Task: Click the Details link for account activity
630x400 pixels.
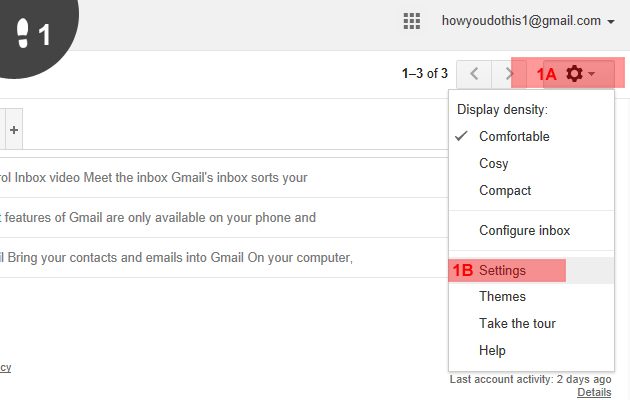Action: click(x=594, y=392)
